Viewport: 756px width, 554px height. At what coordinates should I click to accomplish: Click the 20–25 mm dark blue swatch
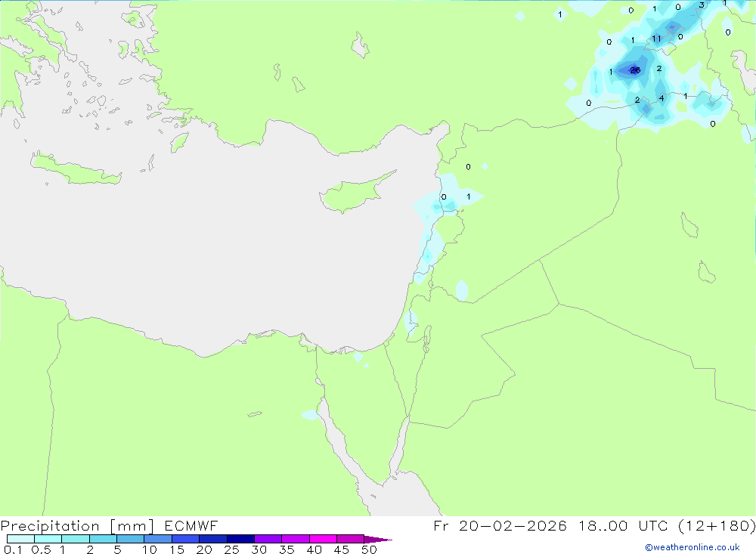[x=213, y=539]
